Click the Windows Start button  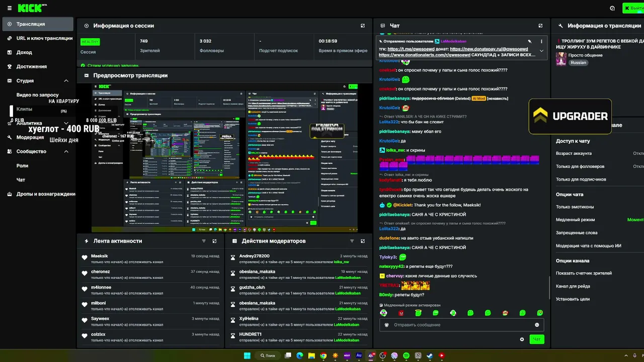[x=247, y=355]
